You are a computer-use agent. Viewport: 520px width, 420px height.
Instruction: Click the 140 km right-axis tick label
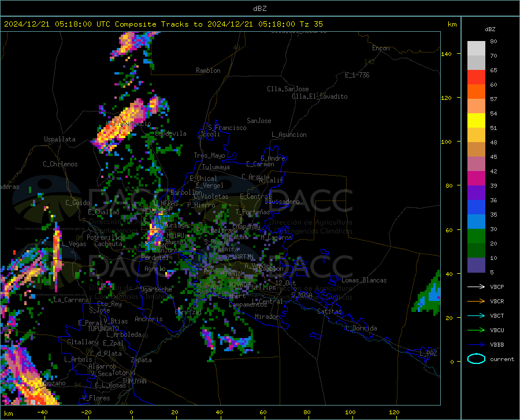[x=446, y=54]
